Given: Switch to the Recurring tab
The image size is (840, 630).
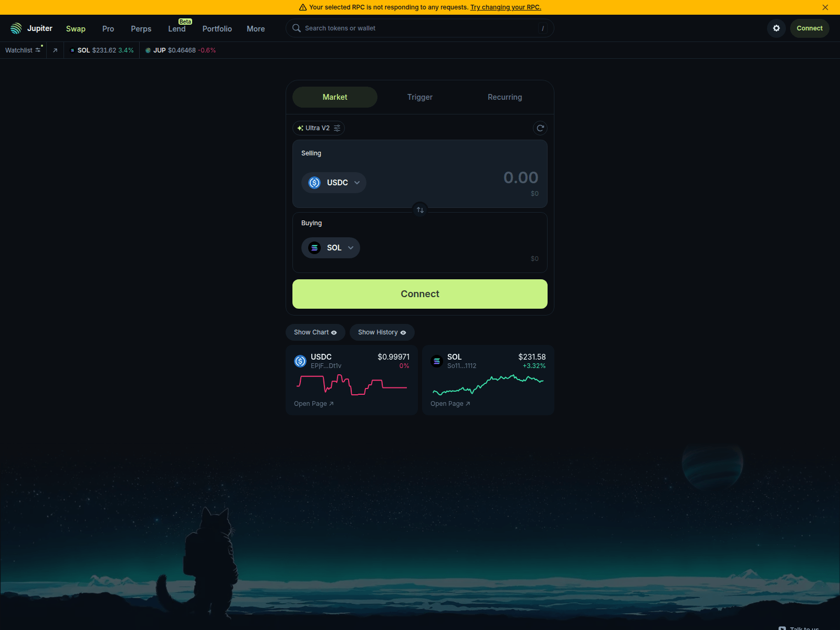Looking at the screenshot, I should coord(504,97).
